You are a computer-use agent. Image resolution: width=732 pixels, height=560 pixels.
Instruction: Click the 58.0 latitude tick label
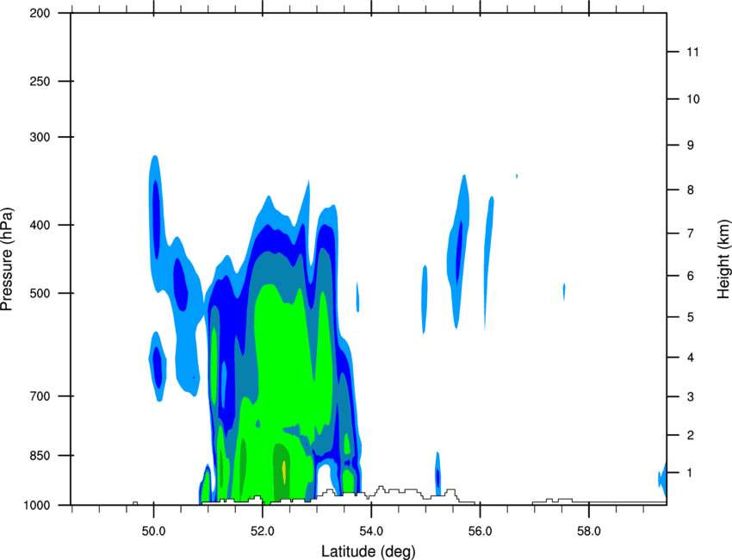(x=589, y=532)
